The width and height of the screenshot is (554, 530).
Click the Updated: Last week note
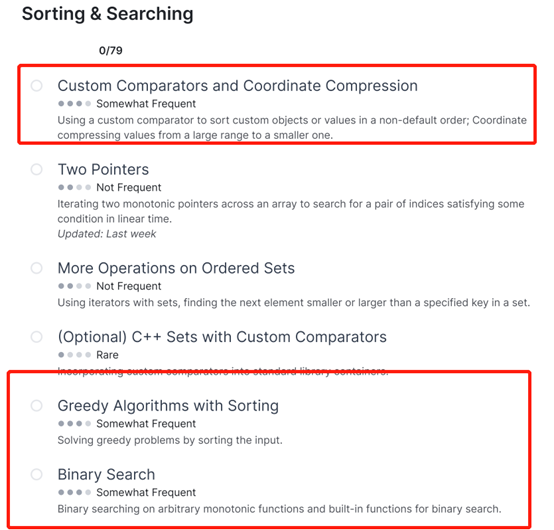tap(107, 234)
